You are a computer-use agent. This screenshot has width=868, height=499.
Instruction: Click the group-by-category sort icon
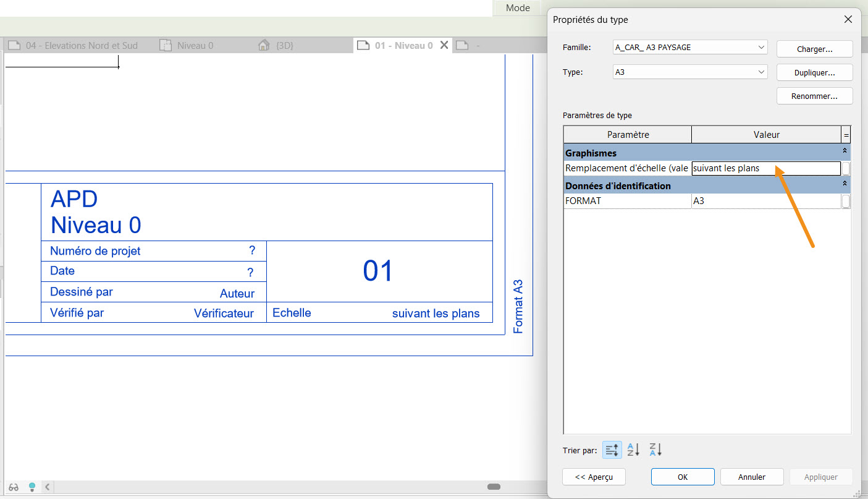tap(612, 450)
